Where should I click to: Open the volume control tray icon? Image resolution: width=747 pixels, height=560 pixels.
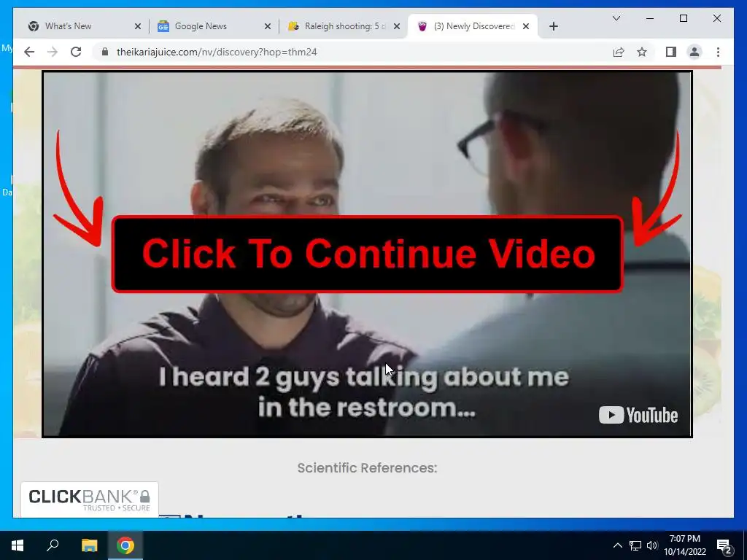click(652, 545)
